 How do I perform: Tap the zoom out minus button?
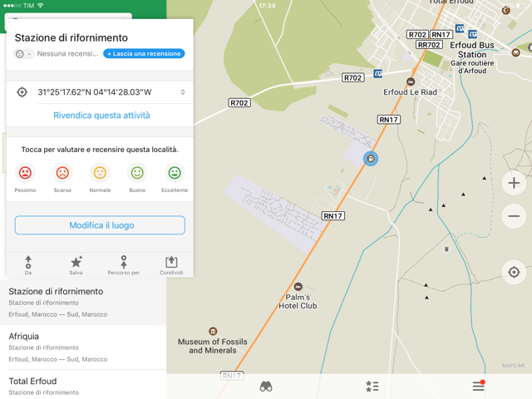514,216
